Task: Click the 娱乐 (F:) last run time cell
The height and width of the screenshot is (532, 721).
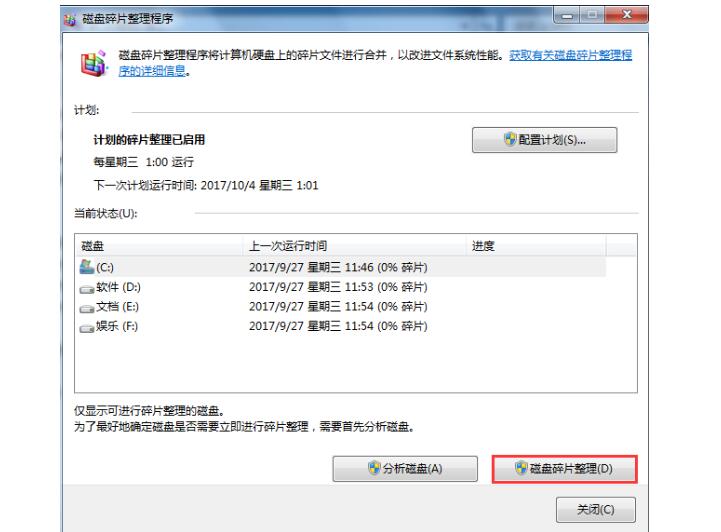Action: click(x=338, y=326)
